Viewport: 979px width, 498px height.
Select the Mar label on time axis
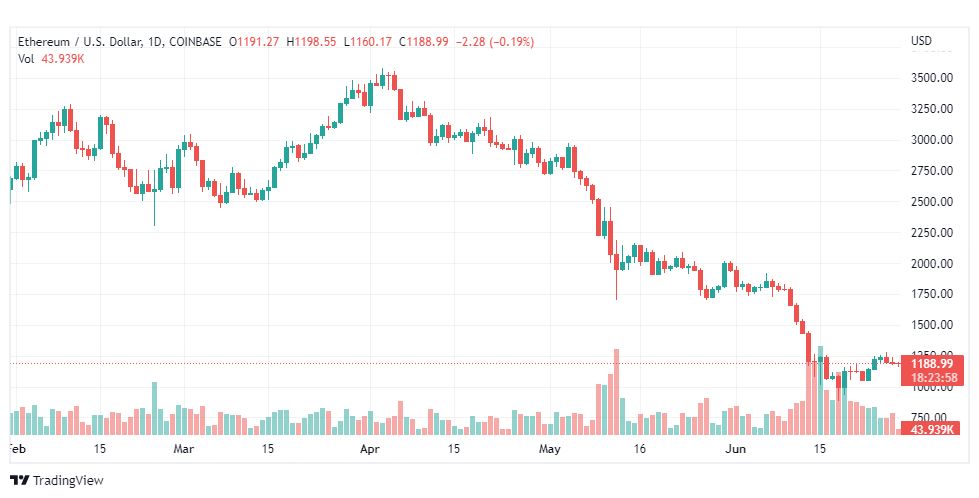[183, 450]
